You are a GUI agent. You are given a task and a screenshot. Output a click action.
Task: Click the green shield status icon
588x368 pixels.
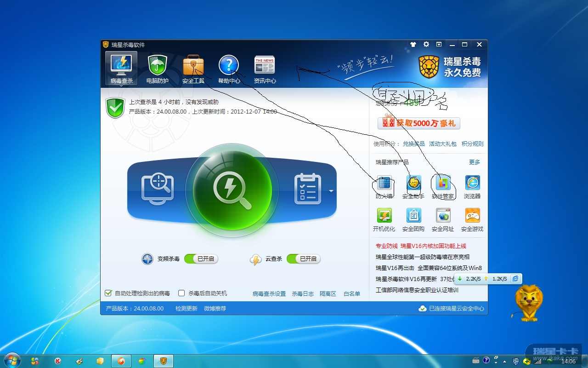115,108
